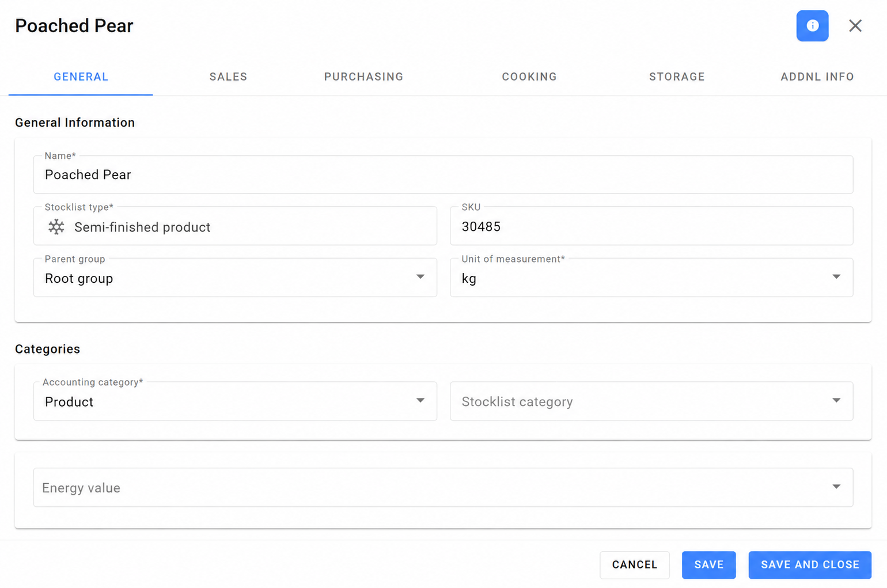This screenshot has width=887, height=588.
Task: Open the Parent group dropdown
Action: pos(235,278)
